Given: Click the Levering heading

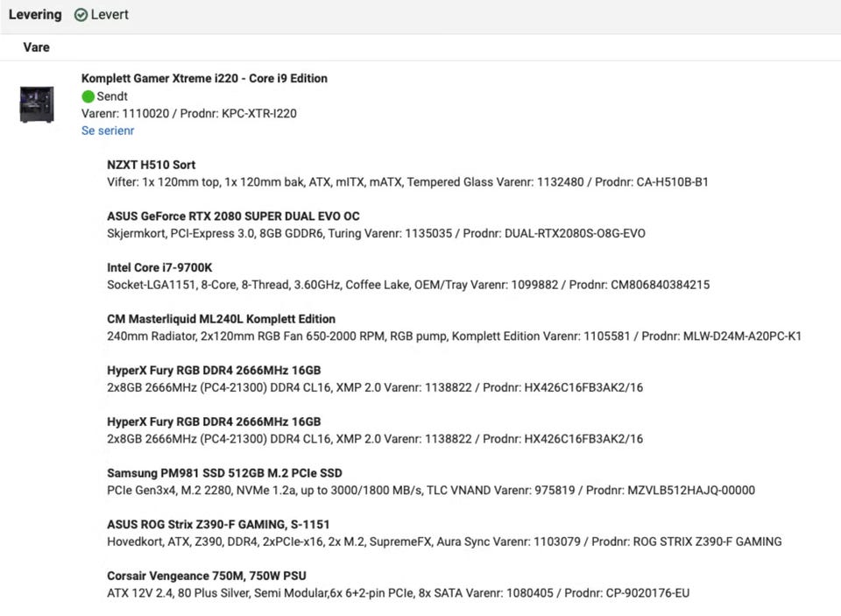Looking at the screenshot, I should coord(35,15).
